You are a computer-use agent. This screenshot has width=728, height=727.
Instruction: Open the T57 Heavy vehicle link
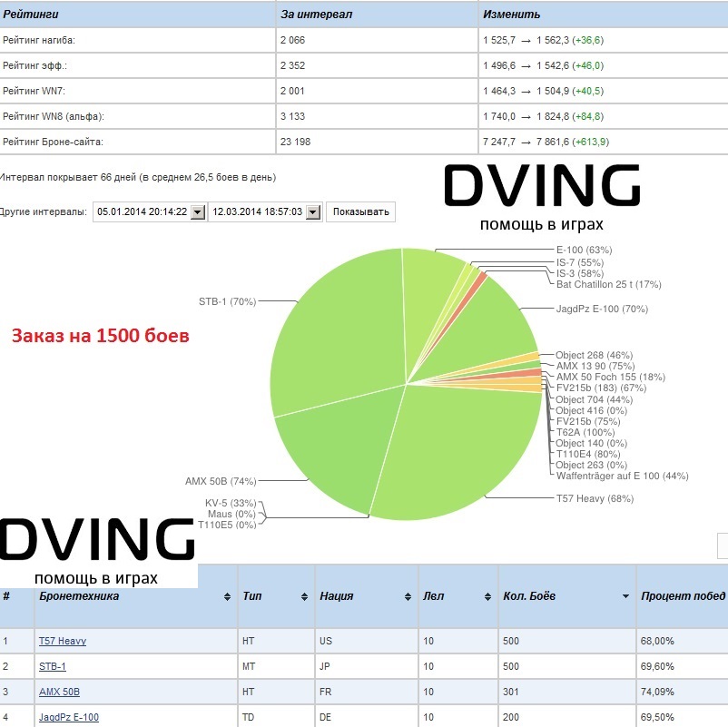coord(62,641)
